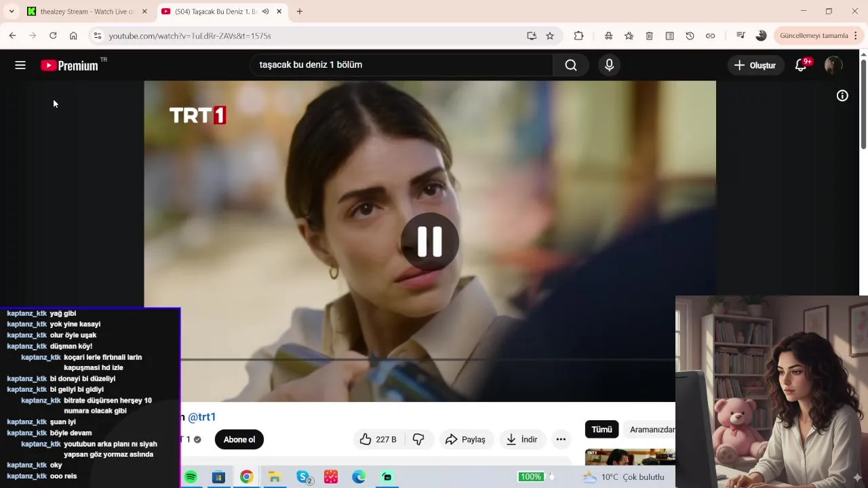This screenshot has height=488, width=868.
Task: Open the recommended video thumbnail
Action: pos(630,456)
